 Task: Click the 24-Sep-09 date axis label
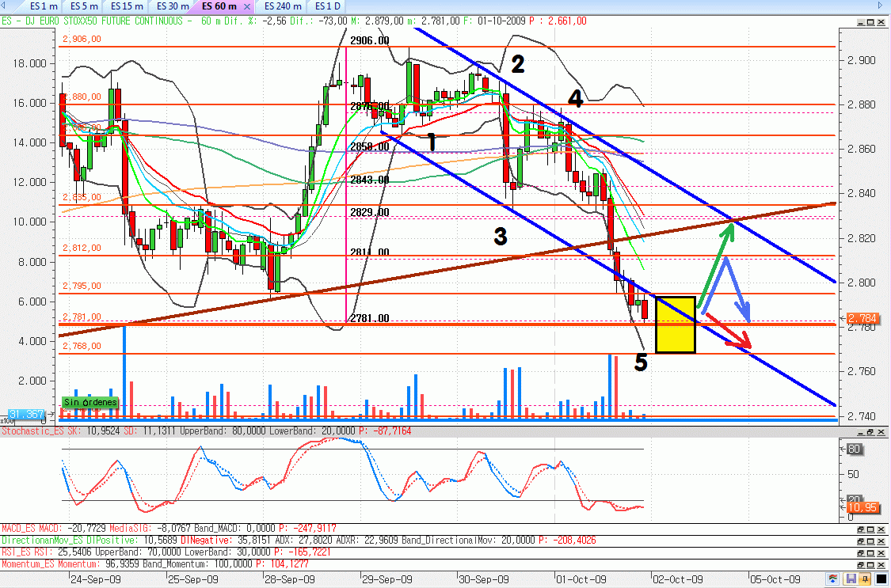96,579
